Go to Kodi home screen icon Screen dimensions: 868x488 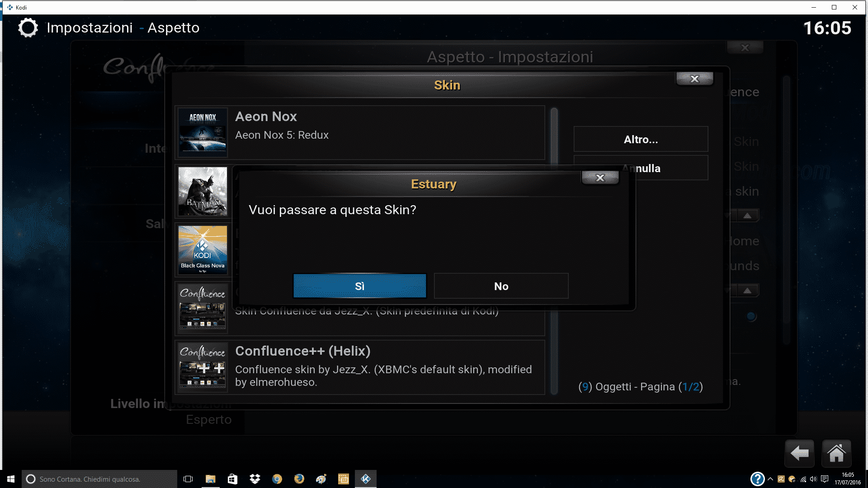point(836,453)
